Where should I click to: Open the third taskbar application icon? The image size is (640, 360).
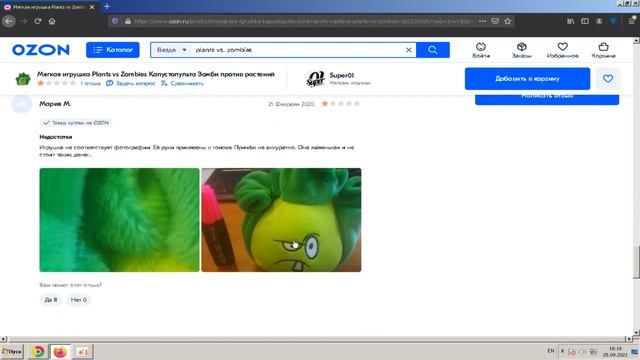tap(82, 351)
